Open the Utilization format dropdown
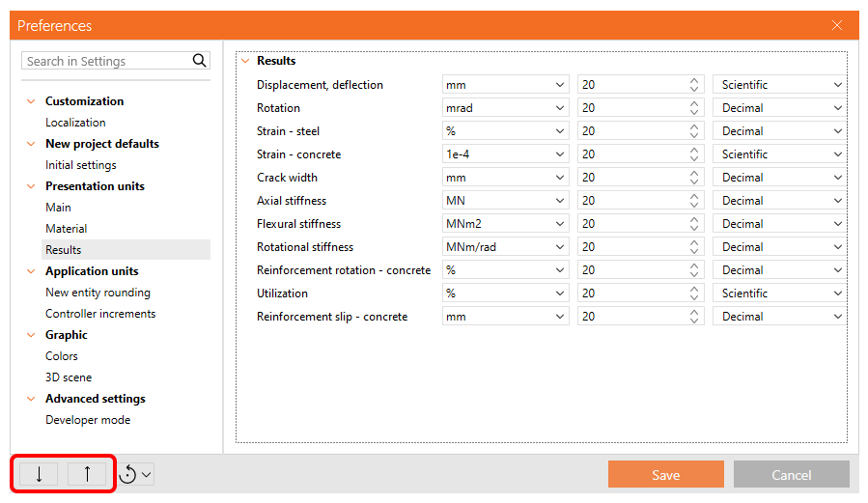This screenshot has height=503, width=868. (780, 293)
